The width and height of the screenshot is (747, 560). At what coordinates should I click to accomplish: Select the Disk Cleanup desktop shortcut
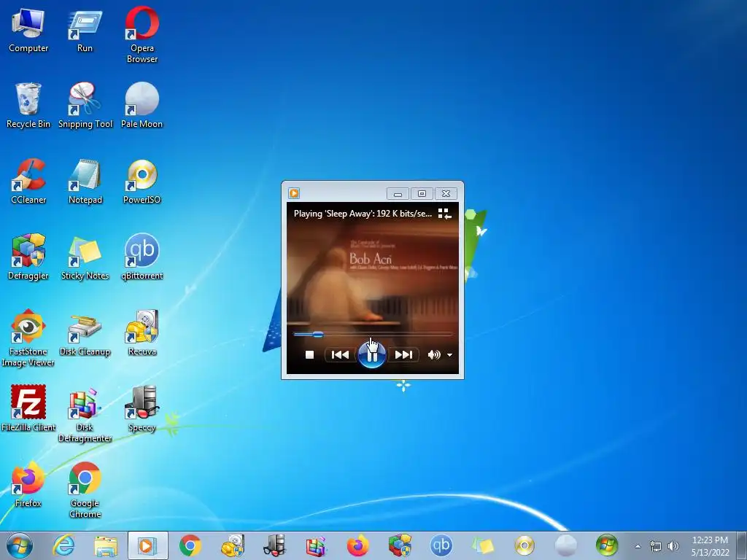(x=85, y=333)
